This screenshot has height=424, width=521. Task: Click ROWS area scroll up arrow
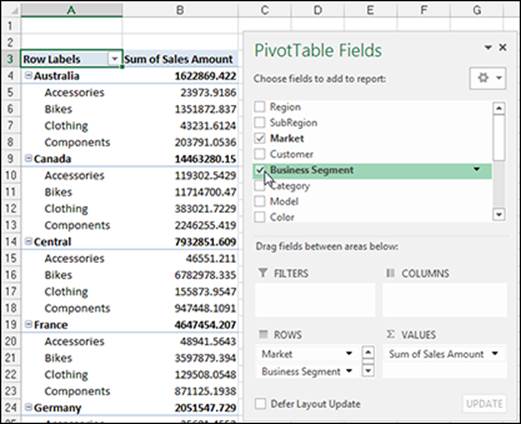click(x=368, y=352)
